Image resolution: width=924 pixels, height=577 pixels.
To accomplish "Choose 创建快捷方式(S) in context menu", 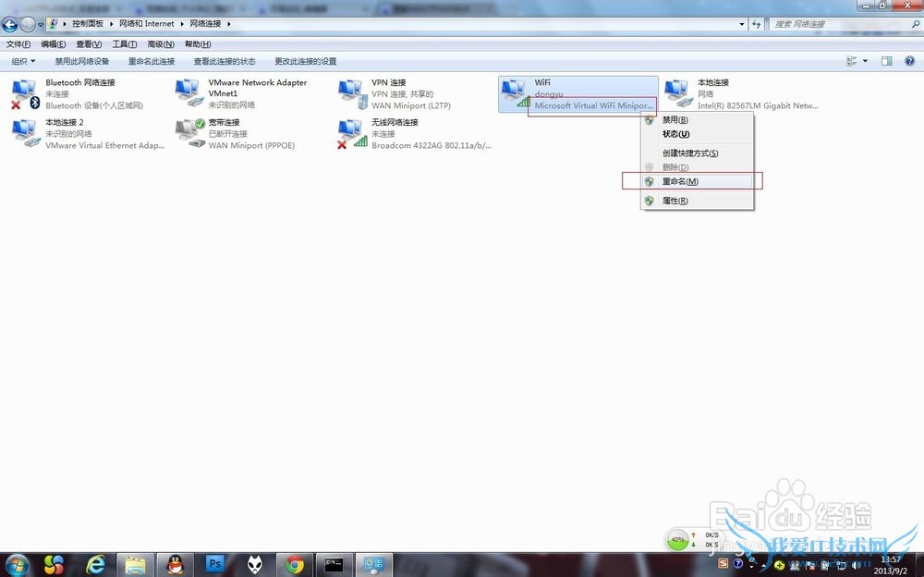I will click(697, 153).
